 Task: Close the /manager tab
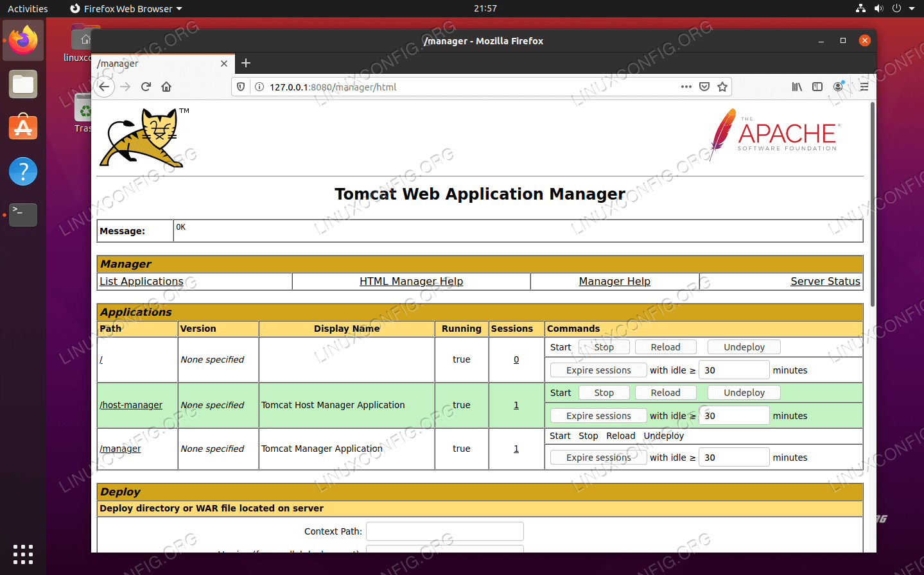point(224,64)
